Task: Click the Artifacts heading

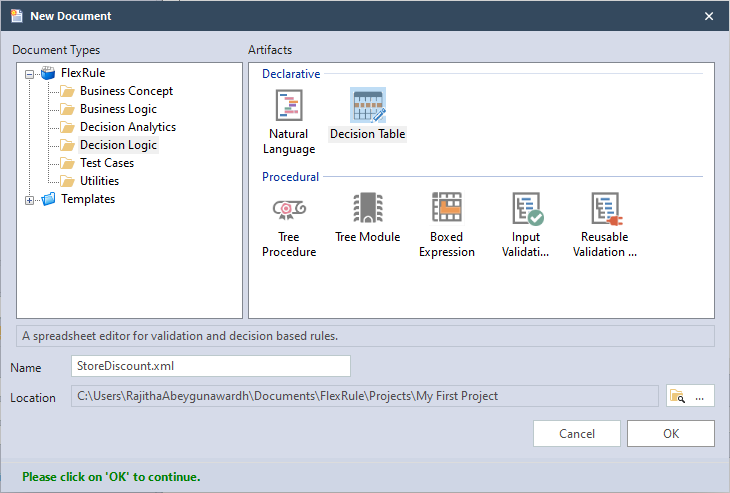Action: click(x=270, y=50)
